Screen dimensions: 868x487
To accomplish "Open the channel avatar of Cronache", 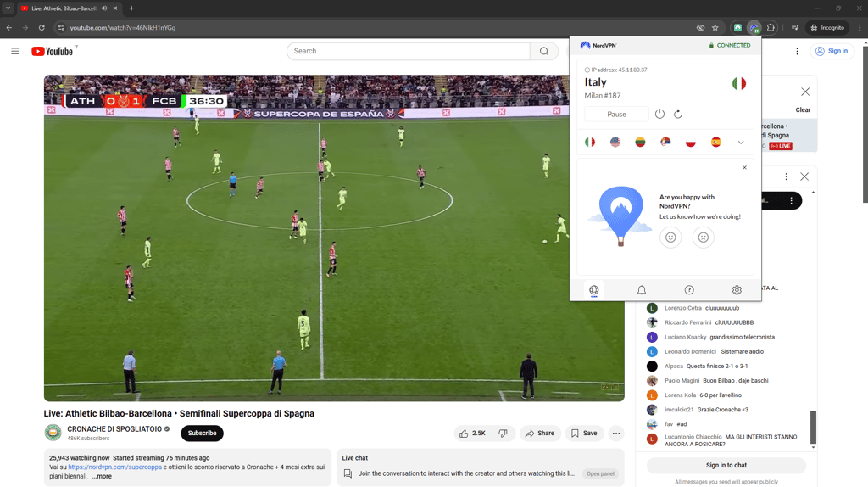I will [53, 433].
